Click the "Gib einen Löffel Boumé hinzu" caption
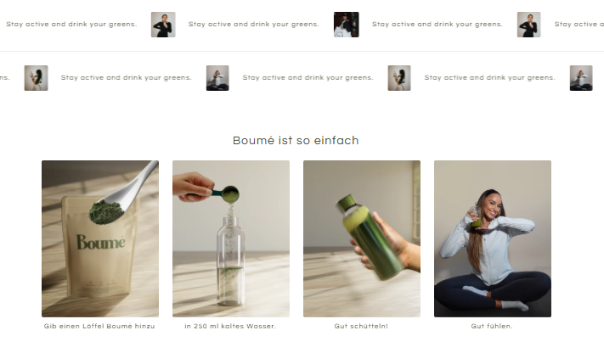Screen dimensions: 604x364 99,327
